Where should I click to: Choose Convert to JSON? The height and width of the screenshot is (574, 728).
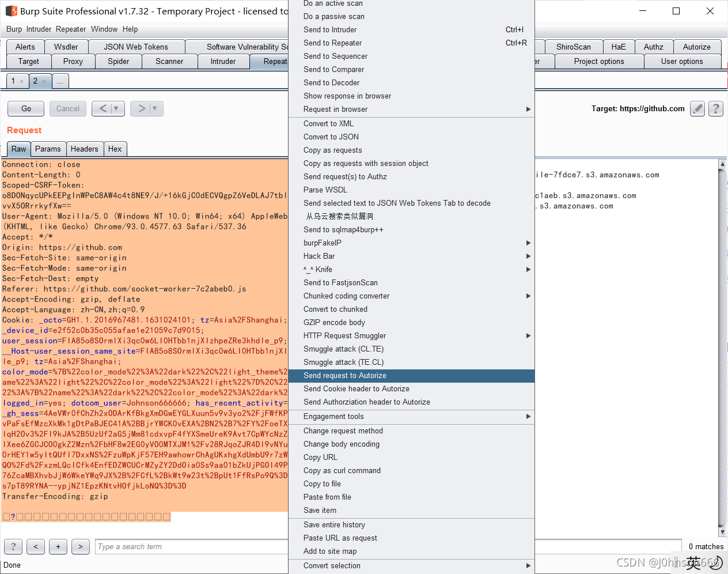[411, 137]
